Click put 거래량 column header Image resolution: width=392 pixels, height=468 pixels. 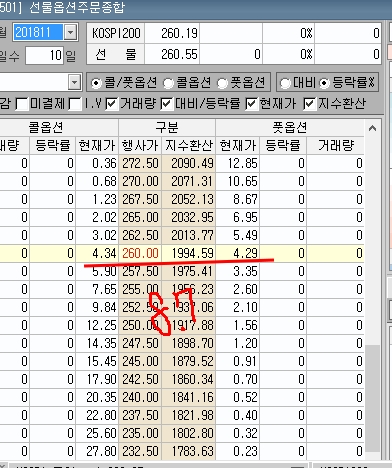pos(335,145)
